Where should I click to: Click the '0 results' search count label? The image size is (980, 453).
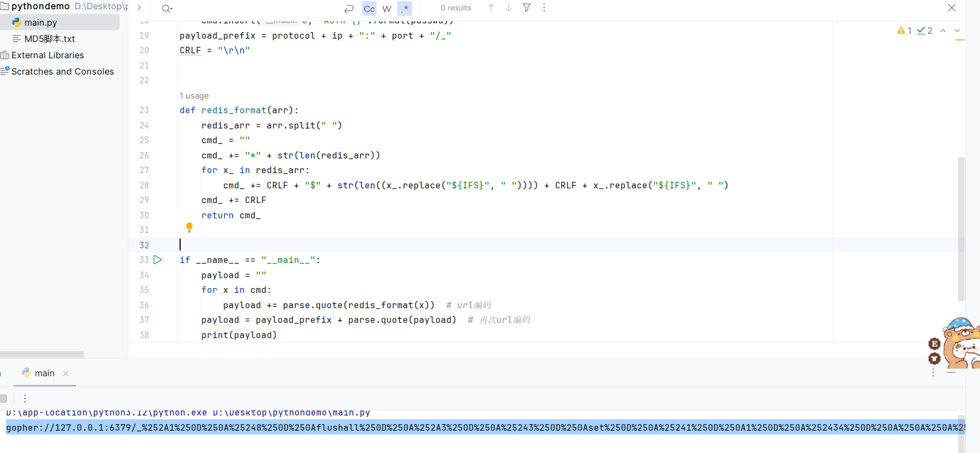[456, 8]
